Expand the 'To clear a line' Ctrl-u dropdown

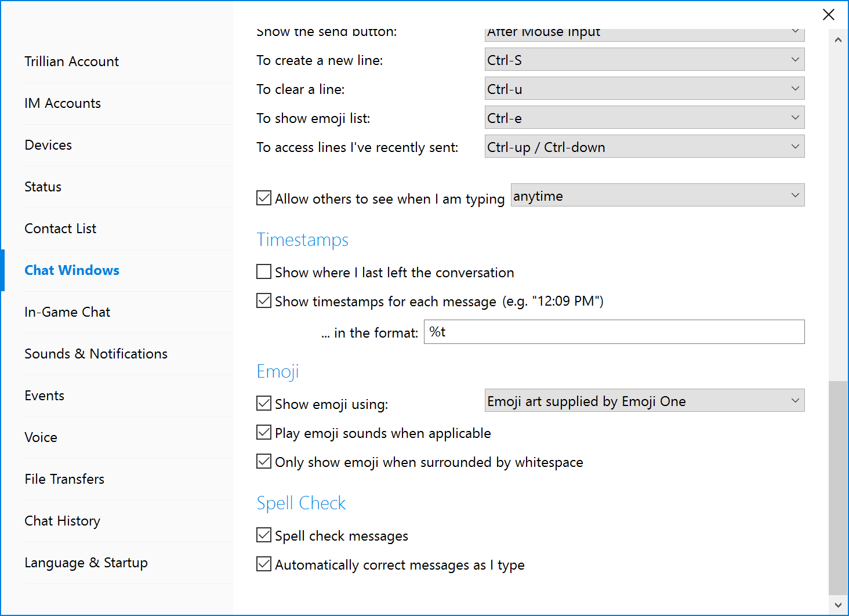point(644,88)
